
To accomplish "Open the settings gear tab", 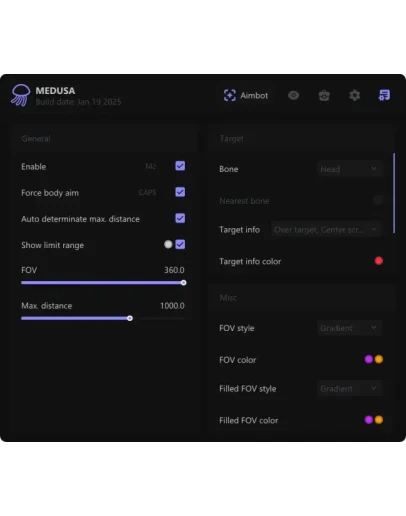I will (354, 95).
